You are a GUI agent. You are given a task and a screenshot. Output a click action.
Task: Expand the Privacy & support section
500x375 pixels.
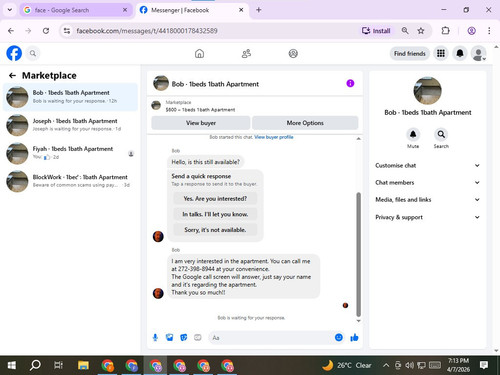(x=428, y=217)
